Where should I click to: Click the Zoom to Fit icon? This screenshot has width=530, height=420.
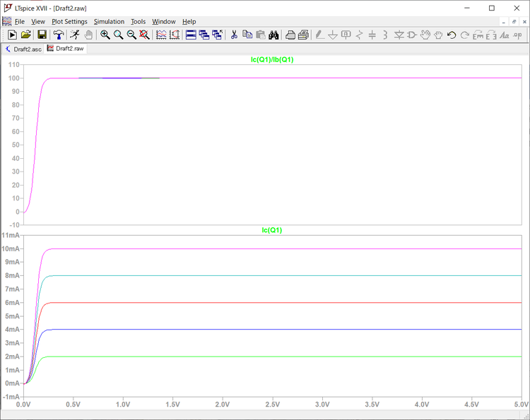pos(144,35)
